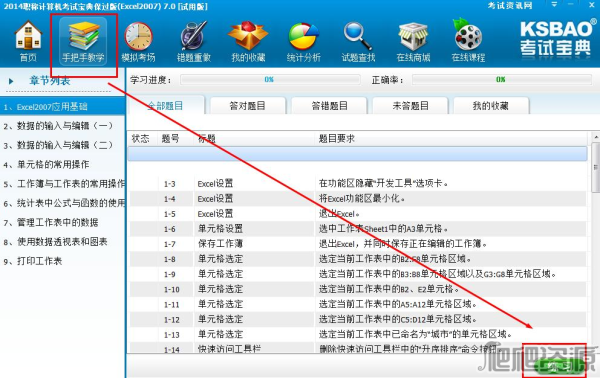Select chapter 4、单元格的常用操作
Screen dimensions: 600x378
point(62,165)
